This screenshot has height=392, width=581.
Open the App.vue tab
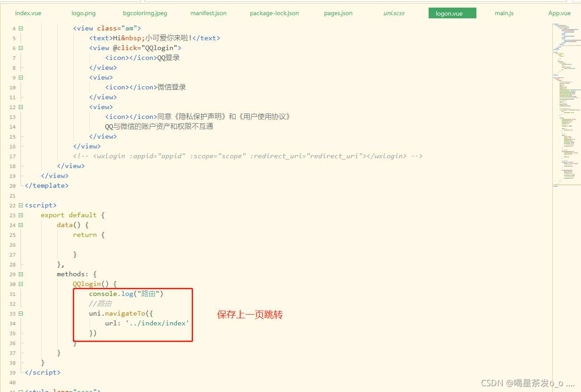coord(560,13)
